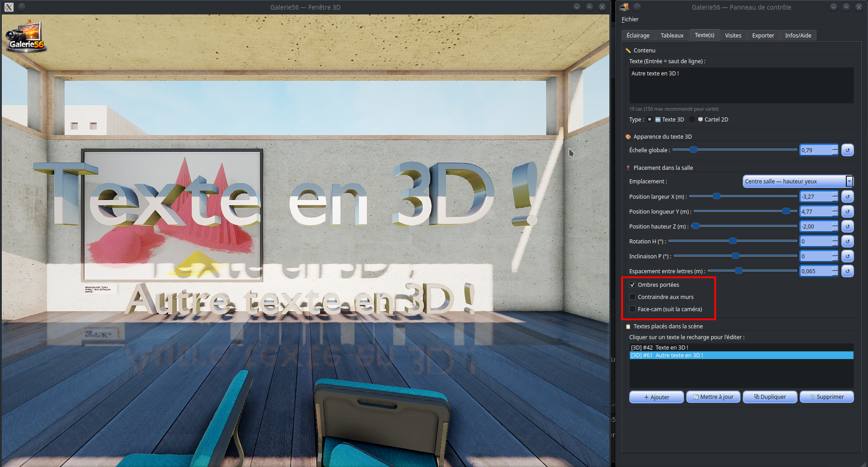Minimize the Panneau de contrôle window
Image resolution: width=868 pixels, height=467 pixels.
click(x=834, y=7)
